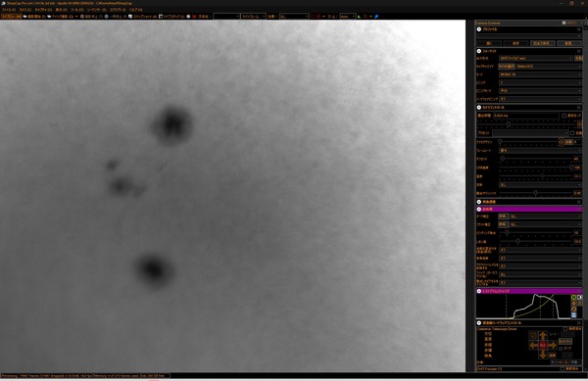Open the Capture menu
The height and width of the screenshot is (381, 588).
43,10
